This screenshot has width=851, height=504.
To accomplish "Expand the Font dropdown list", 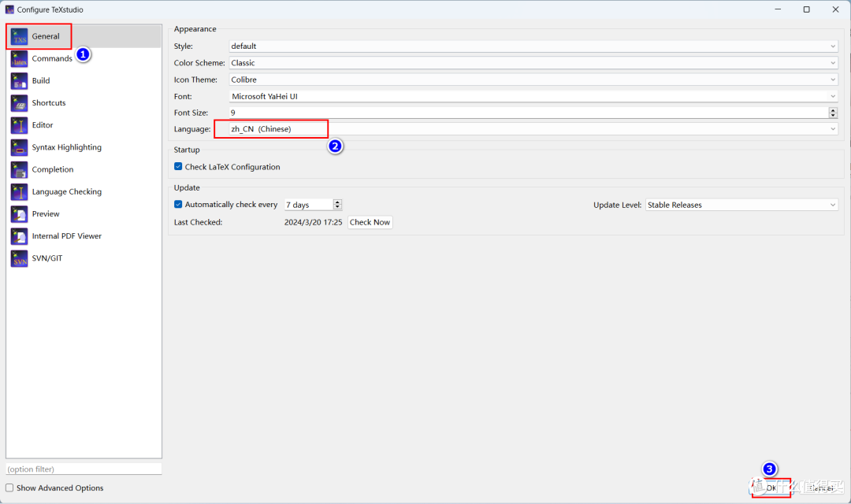I will click(x=533, y=97).
